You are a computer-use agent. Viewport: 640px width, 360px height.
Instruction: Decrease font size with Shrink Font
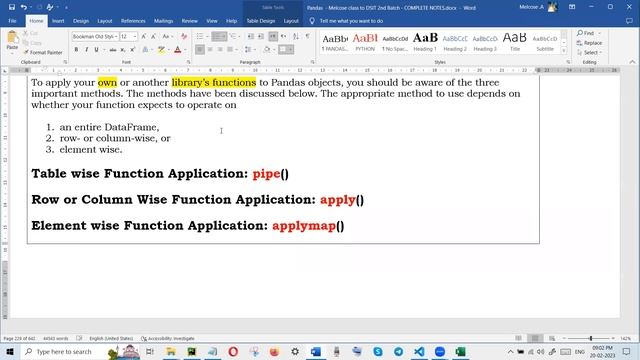(x=153, y=36)
